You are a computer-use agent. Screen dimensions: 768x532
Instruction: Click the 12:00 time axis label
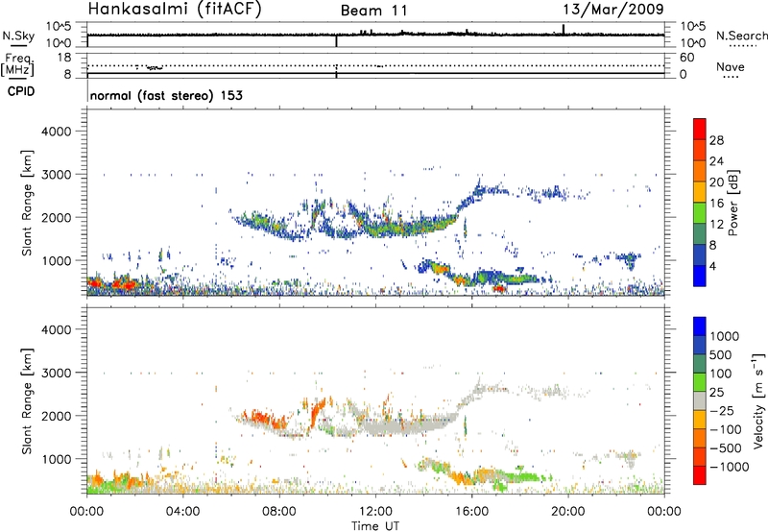[x=375, y=512]
